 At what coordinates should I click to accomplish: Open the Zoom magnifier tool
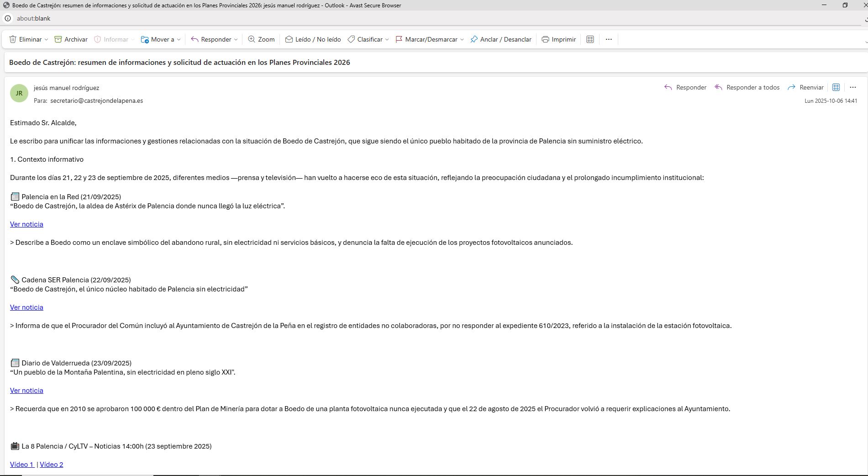click(261, 39)
